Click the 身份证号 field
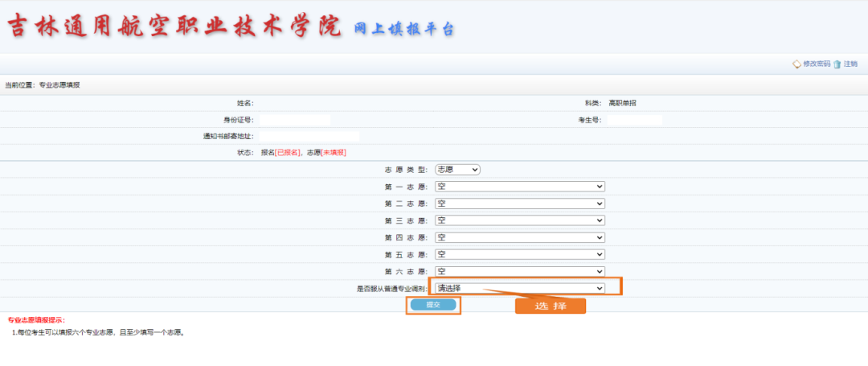This screenshot has height=366, width=868. pos(294,120)
